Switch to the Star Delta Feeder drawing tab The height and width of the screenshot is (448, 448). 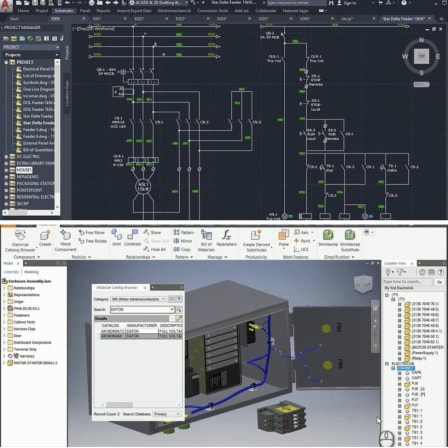pyautogui.click(x=404, y=19)
